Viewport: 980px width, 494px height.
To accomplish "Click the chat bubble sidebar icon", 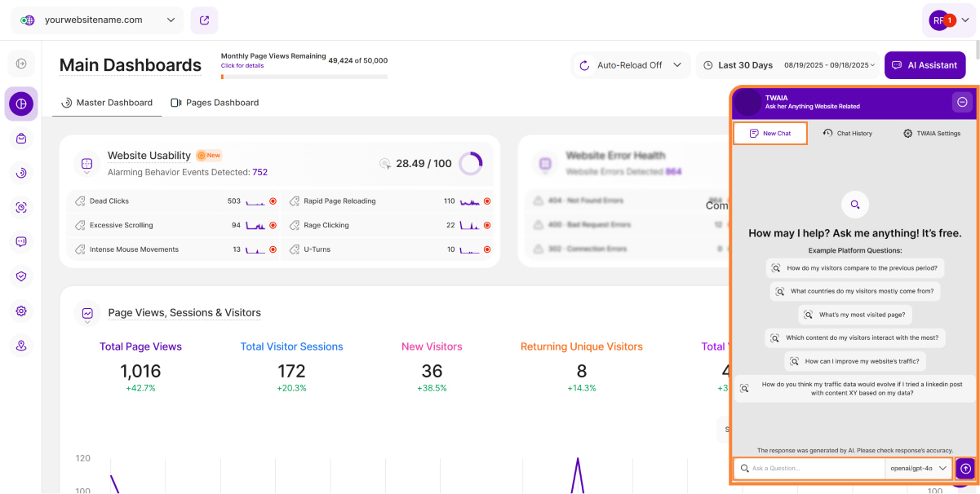I will (21, 242).
